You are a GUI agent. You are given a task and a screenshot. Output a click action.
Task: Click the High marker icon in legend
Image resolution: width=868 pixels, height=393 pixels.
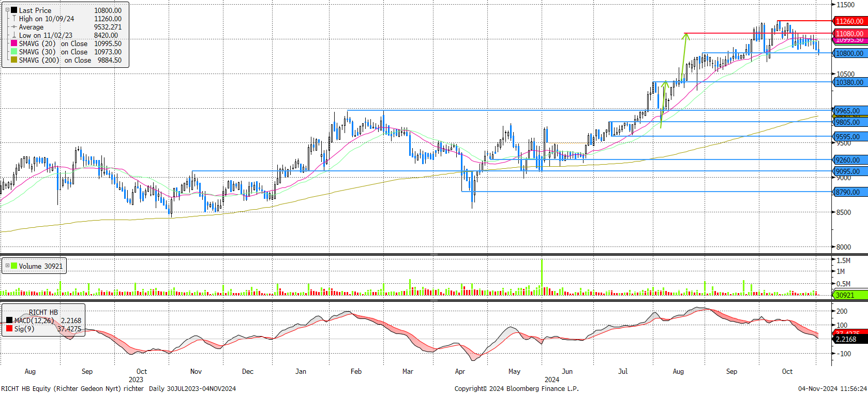14,18
